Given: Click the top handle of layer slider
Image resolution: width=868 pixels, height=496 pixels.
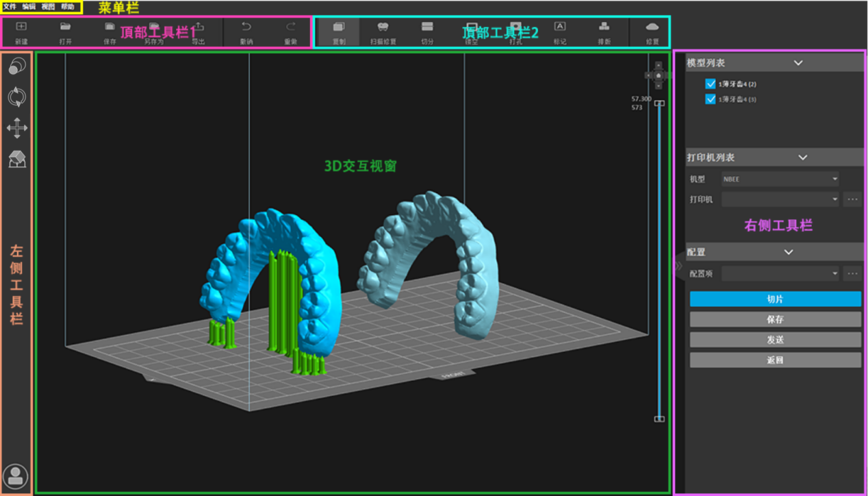Looking at the screenshot, I should tap(659, 103).
